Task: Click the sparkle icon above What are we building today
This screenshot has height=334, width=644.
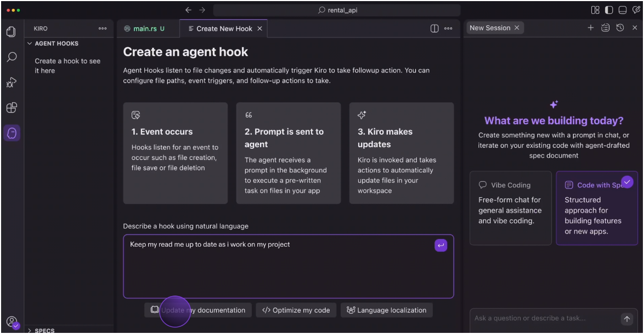Action: [x=553, y=104]
